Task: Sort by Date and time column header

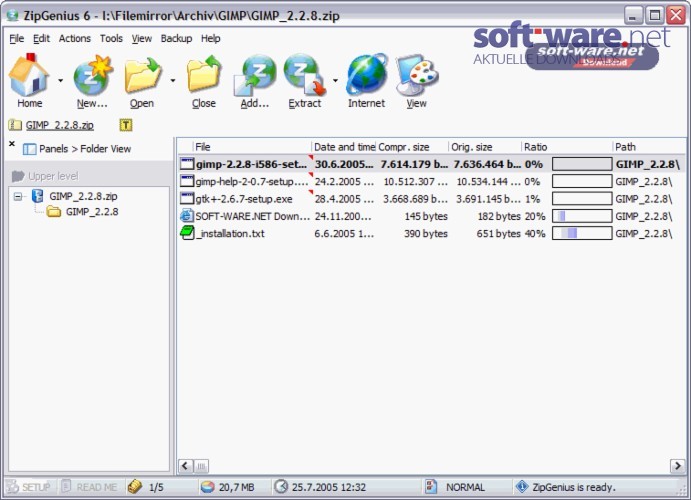Action: coord(344,147)
